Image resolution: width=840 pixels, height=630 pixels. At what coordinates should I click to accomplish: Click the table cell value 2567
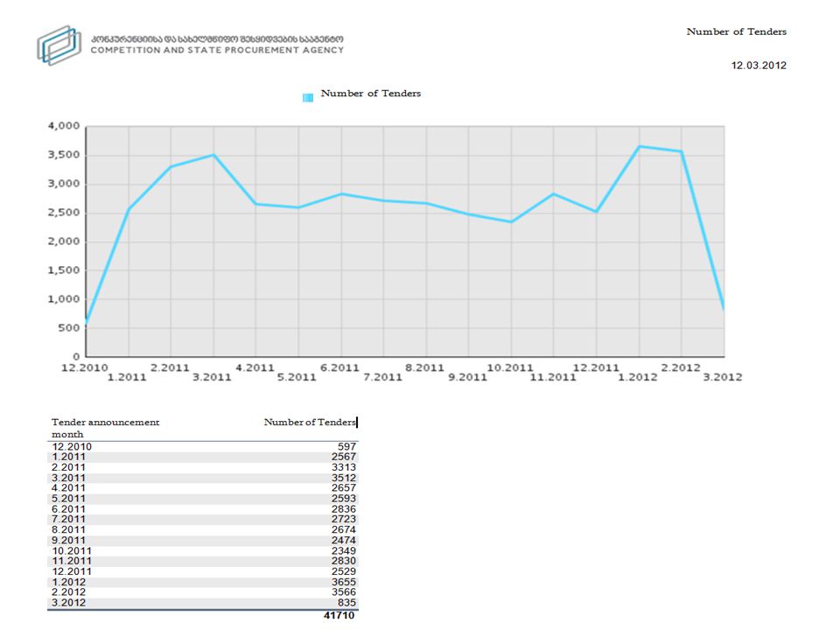click(343, 457)
